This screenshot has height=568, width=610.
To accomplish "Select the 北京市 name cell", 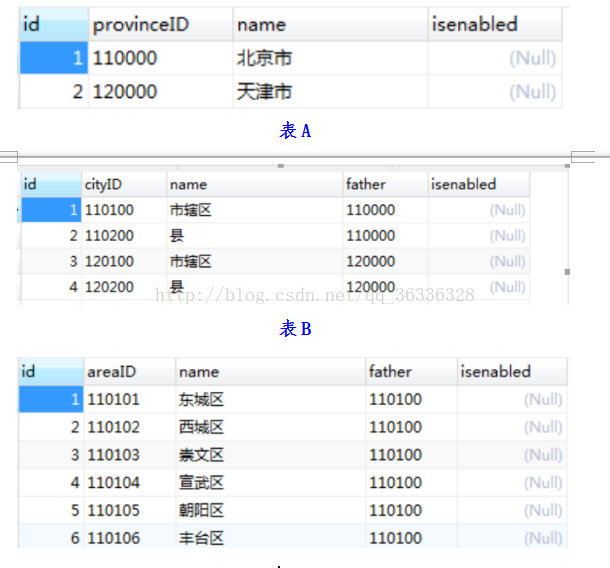I will tap(330, 58).
